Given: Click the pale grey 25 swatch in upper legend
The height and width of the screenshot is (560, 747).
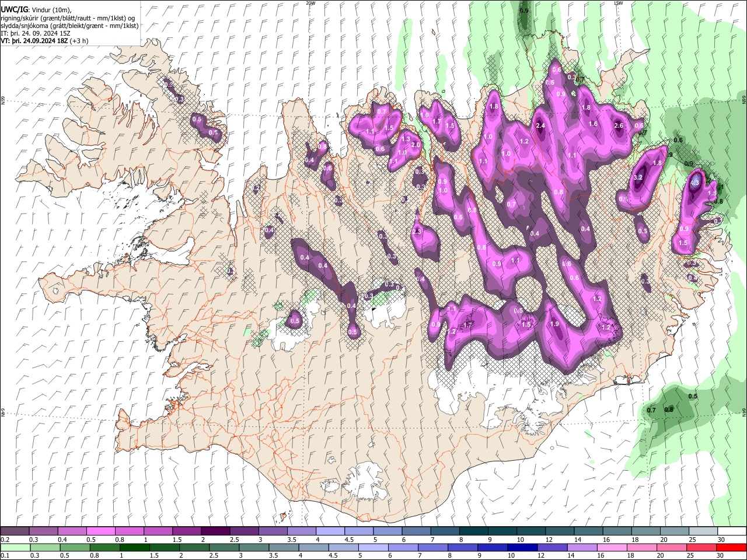Looking at the screenshot, I should pyautogui.click(x=702, y=531).
